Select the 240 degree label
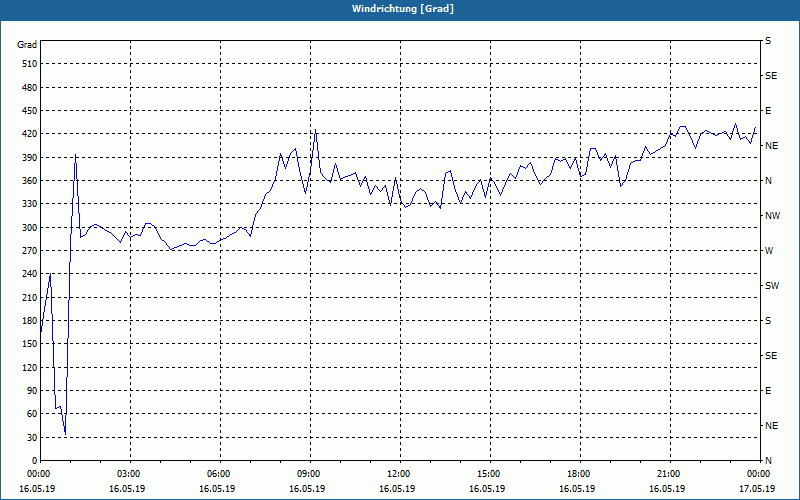Viewport: 800px width, 500px height. pos(30,274)
